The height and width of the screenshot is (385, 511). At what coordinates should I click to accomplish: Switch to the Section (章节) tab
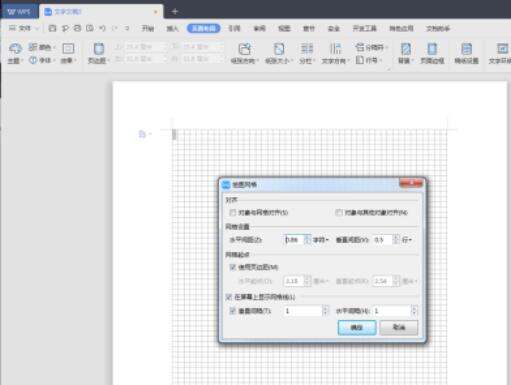309,29
